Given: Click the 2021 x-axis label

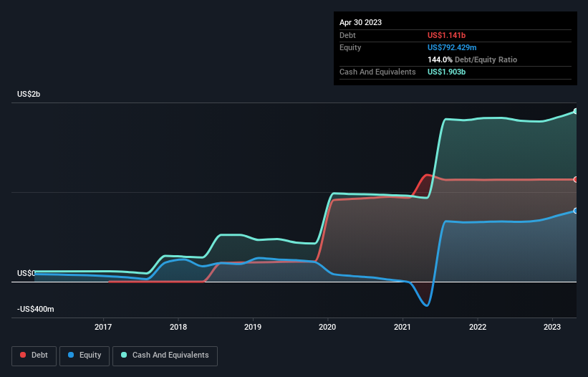Looking at the screenshot, I should click(x=403, y=327).
